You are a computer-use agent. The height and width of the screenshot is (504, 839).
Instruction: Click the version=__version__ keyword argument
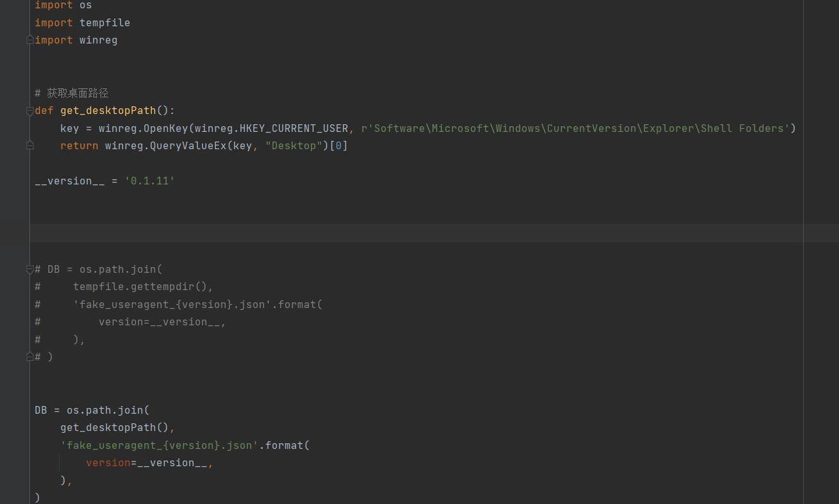pyautogui.click(x=146, y=462)
